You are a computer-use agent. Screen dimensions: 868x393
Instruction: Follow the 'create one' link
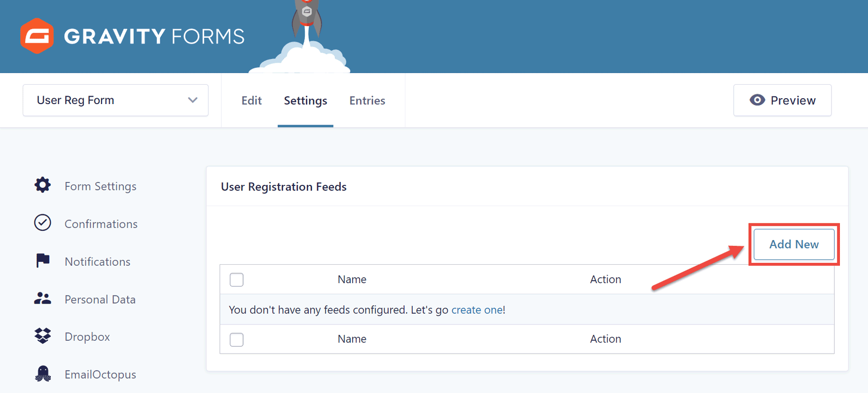[477, 310]
